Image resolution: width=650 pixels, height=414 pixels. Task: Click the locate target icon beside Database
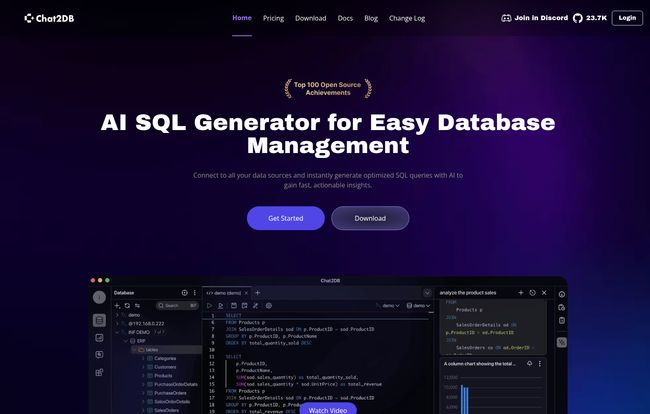pyautogui.click(x=184, y=293)
